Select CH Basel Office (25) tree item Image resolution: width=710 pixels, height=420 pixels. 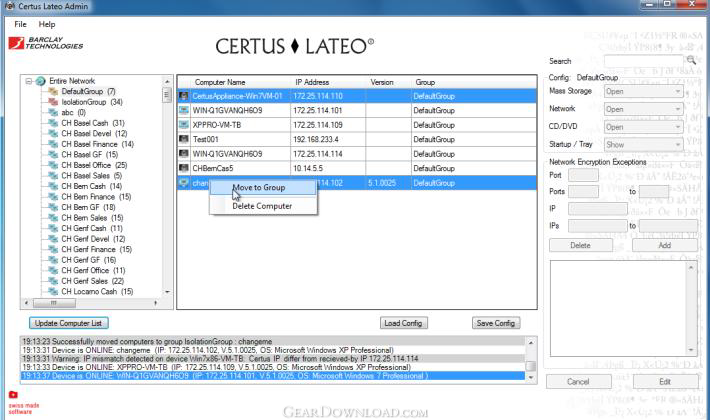(94, 165)
